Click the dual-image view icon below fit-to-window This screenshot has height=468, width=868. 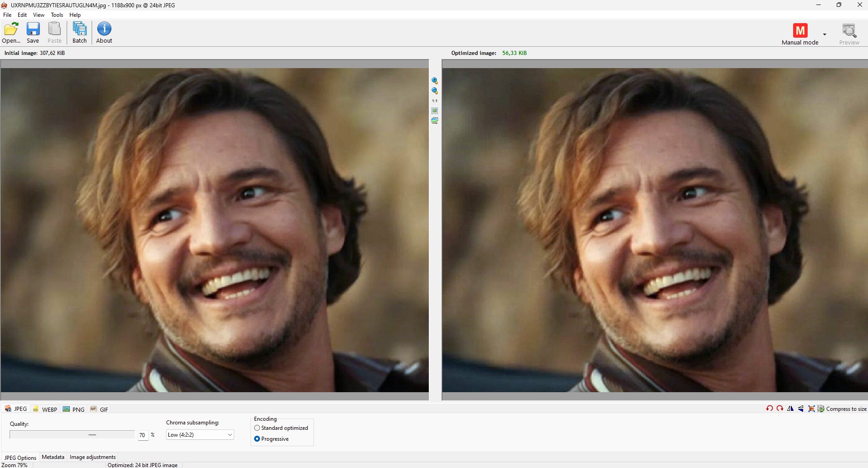(435, 121)
